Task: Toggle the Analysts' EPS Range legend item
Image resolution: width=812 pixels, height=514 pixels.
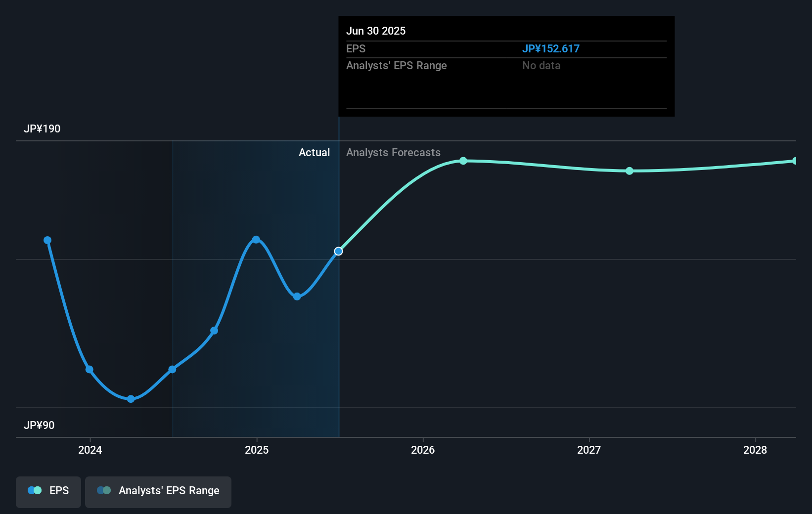Action: [158, 491]
